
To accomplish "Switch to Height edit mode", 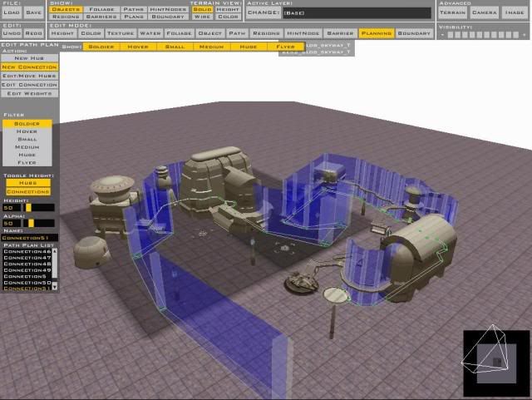I will (x=62, y=33).
